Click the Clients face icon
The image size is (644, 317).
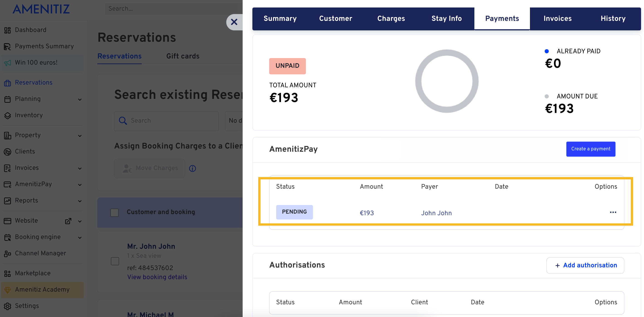click(7, 151)
